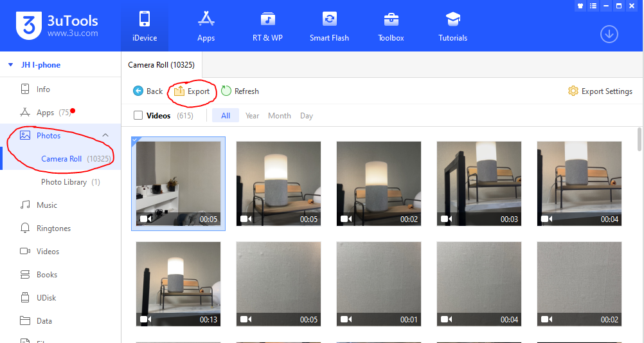Choose the Day filter
This screenshot has width=644, height=343.
click(307, 116)
